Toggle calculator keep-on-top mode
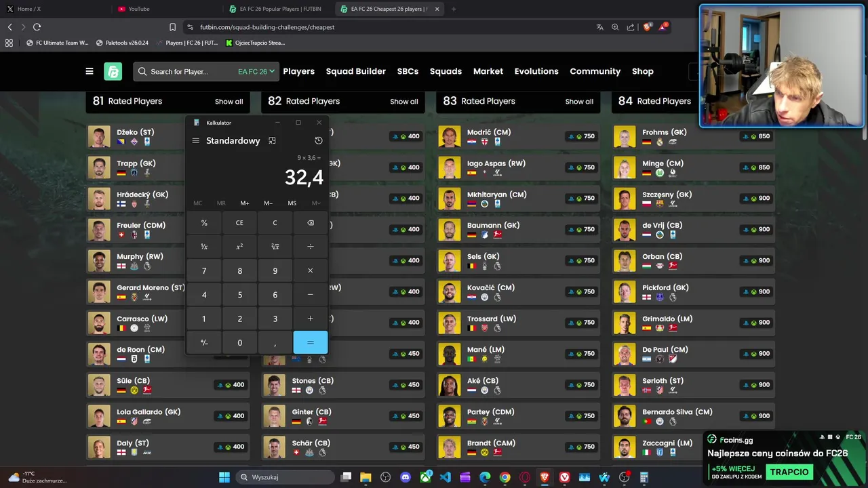 click(x=272, y=141)
